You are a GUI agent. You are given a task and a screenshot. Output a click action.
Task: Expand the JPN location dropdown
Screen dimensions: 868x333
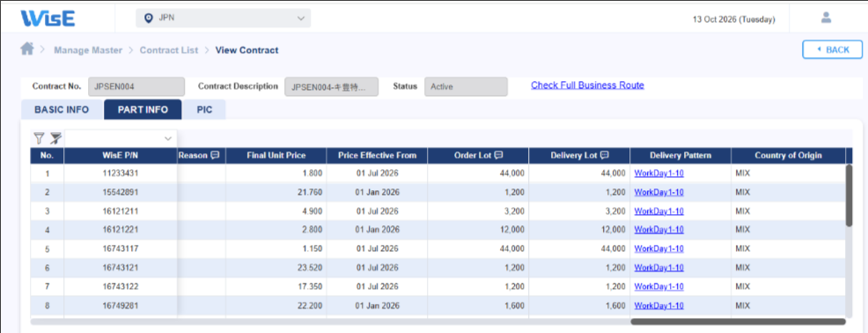pos(223,18)
